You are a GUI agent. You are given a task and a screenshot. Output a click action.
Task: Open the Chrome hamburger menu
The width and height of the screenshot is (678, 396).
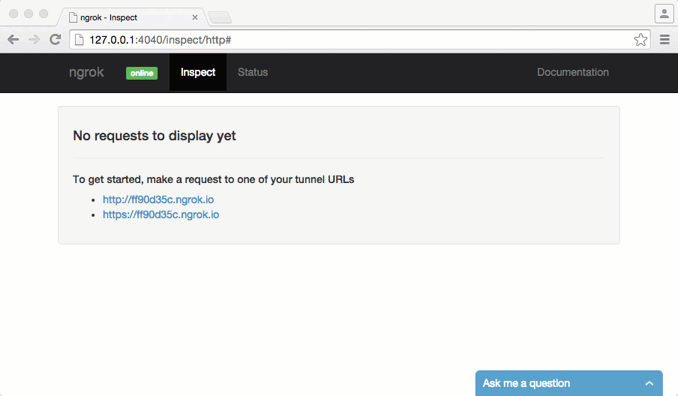point(665,40)
